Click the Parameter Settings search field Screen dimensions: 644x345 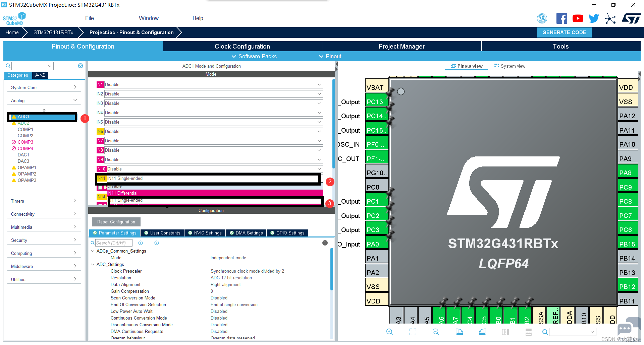coord(114,243)
